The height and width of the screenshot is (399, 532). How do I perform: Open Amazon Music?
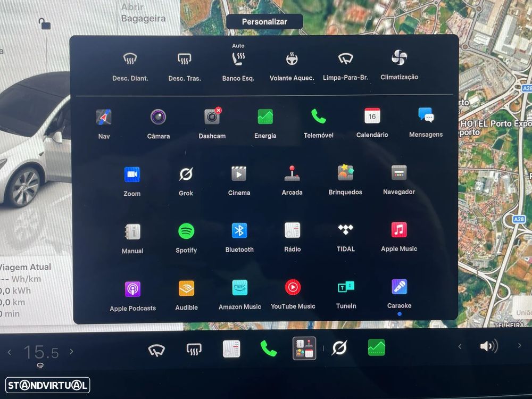click(240, 295)
